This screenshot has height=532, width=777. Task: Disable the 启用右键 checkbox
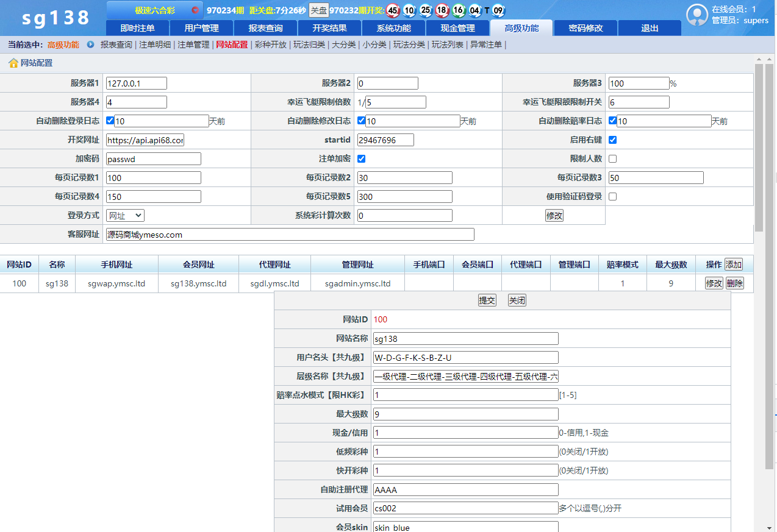[x=613, y=140]
